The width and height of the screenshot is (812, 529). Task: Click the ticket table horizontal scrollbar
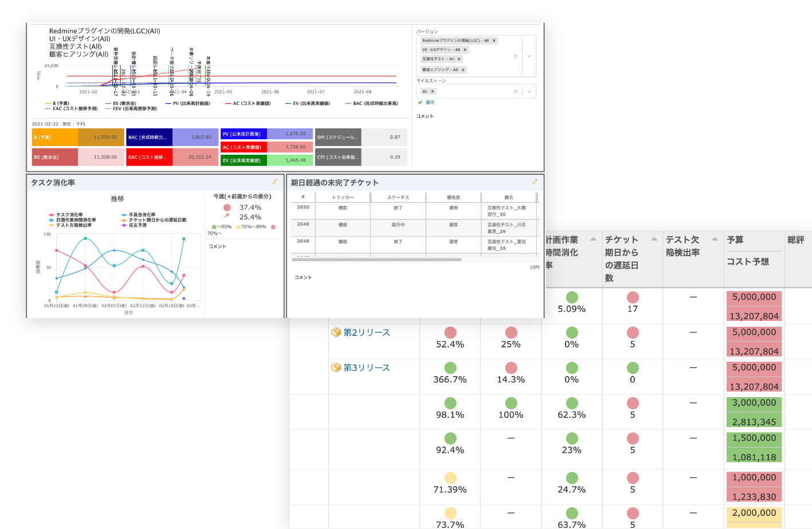376,260
